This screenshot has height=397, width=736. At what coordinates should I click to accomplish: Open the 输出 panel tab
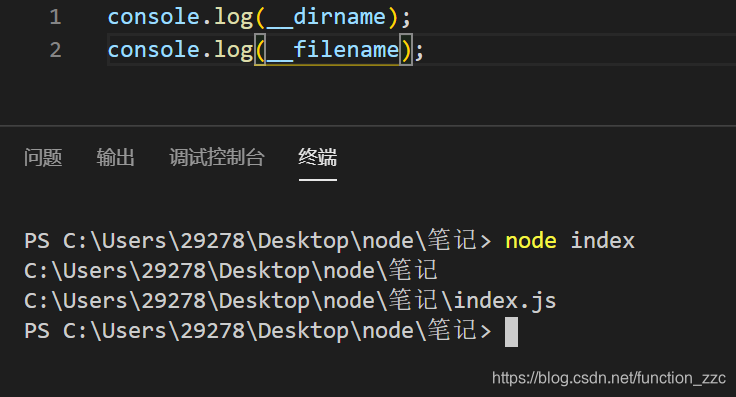tap(115, 157)
